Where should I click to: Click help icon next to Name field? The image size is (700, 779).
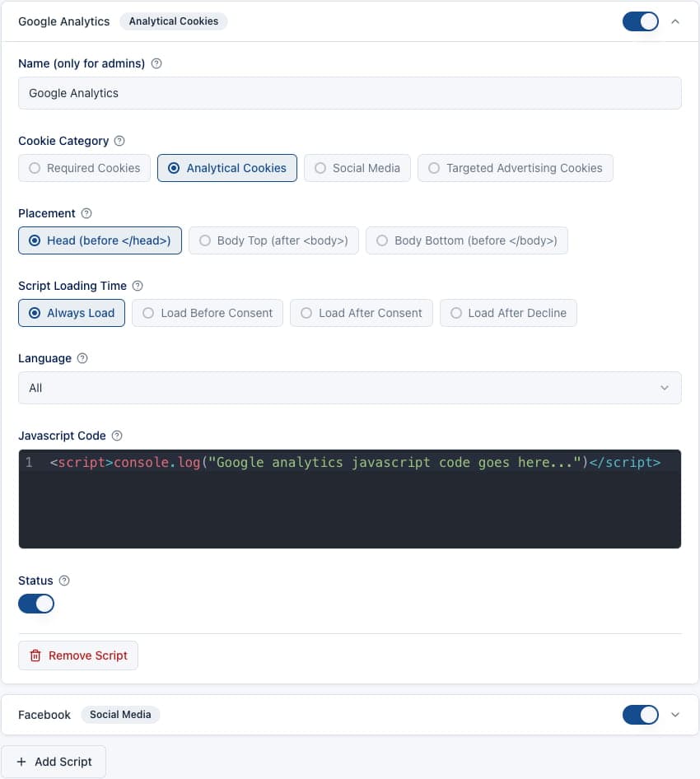click(x=156, y=63)
